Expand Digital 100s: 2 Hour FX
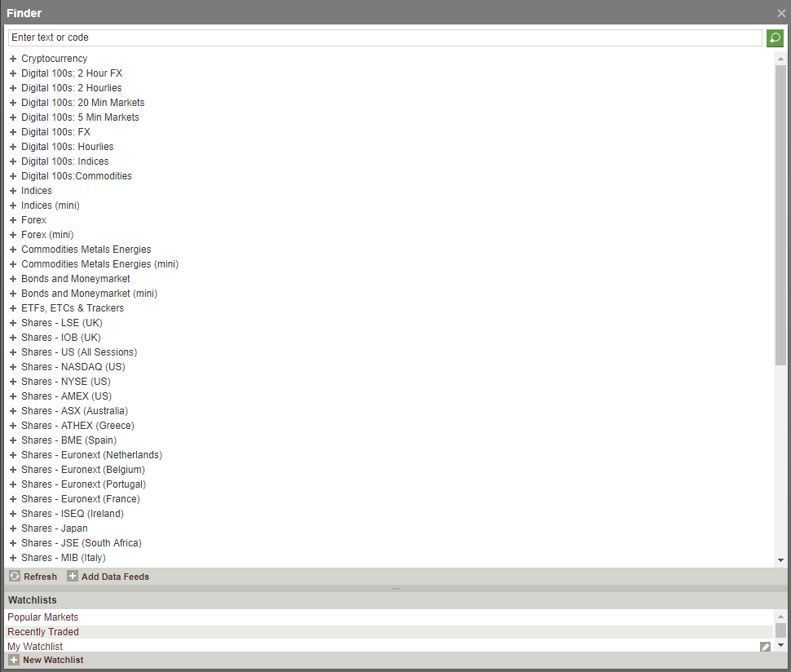Screen dimensions: 791x672 [x=13, y=73]
